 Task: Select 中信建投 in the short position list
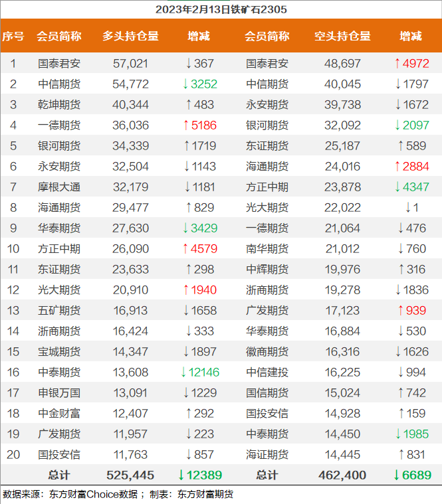tap(267, 373)
